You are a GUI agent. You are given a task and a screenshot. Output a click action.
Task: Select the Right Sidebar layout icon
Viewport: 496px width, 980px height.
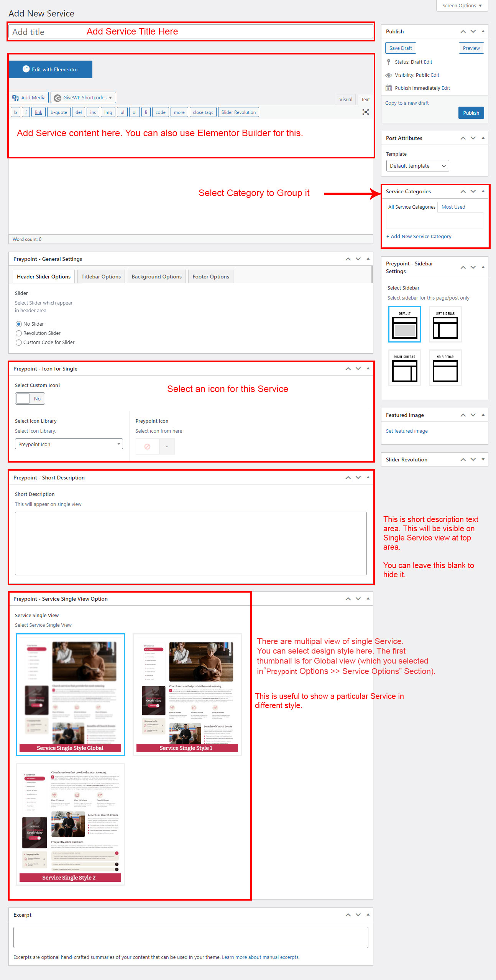(404, 368)
